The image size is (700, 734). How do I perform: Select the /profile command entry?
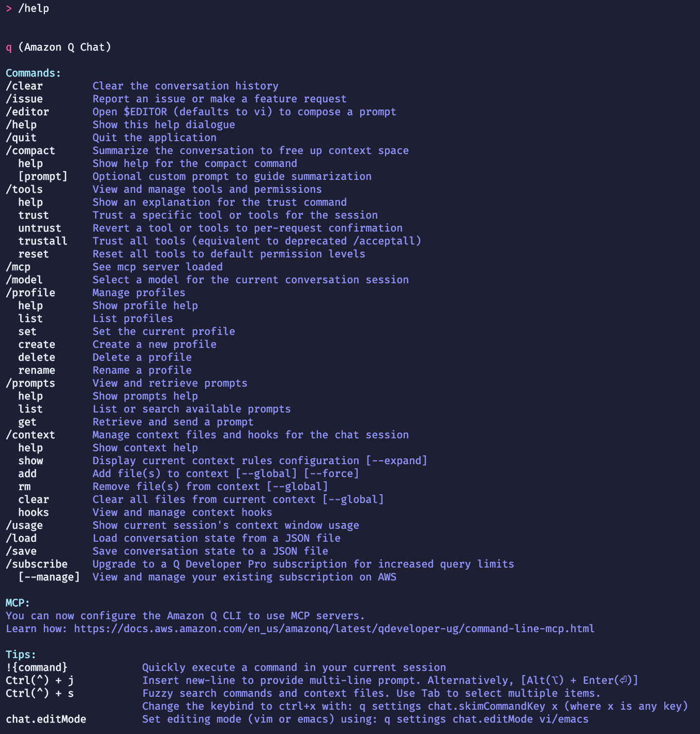click(x=31, y=293)
